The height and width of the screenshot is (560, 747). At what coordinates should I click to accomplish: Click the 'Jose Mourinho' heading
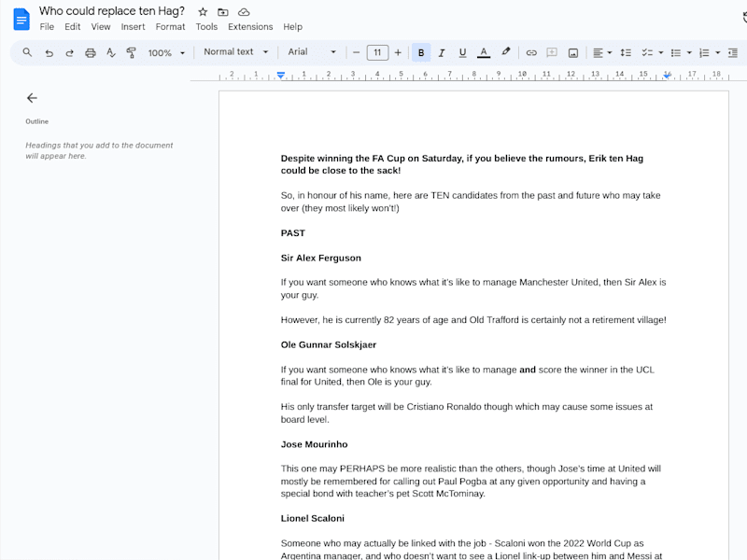[x=314, y=444]
